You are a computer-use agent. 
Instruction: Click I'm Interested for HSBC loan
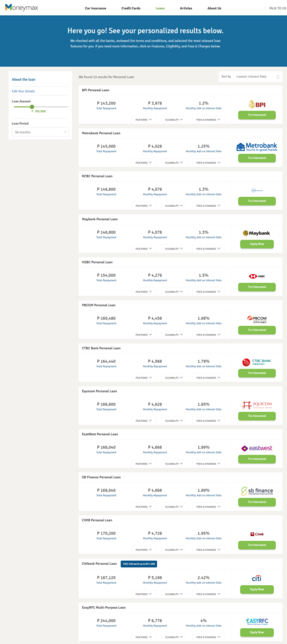(257, 287)
